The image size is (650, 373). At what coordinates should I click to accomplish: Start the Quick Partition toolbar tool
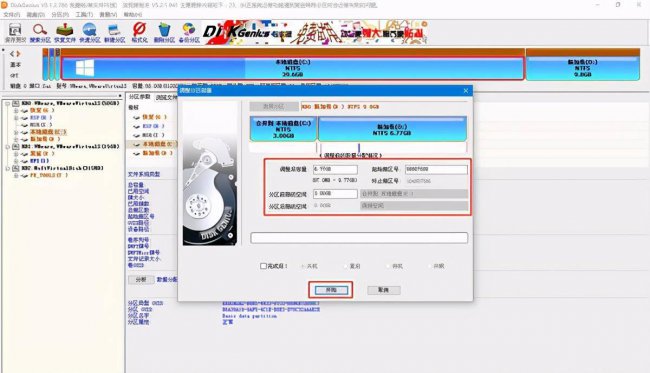tap(90, 33)
